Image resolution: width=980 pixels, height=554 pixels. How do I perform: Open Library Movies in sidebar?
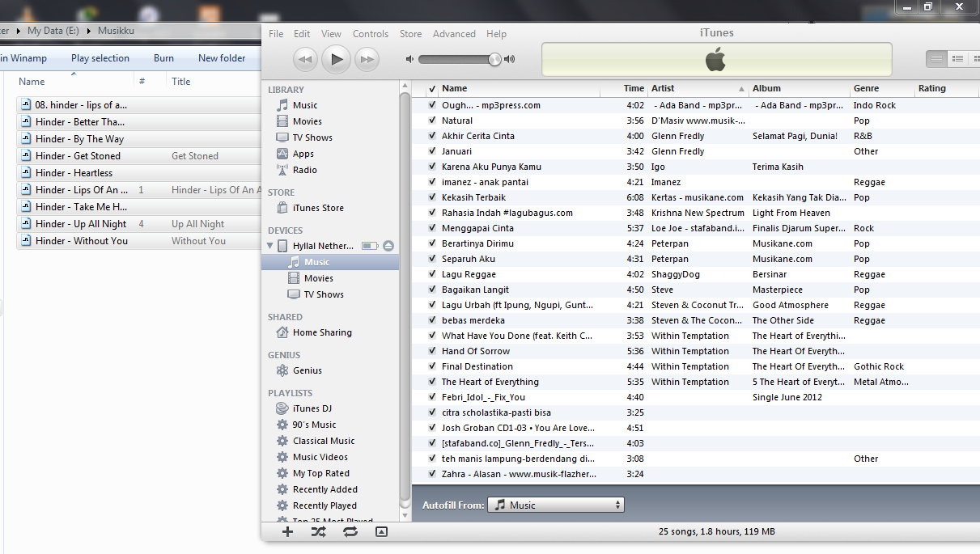click(307, 121)
